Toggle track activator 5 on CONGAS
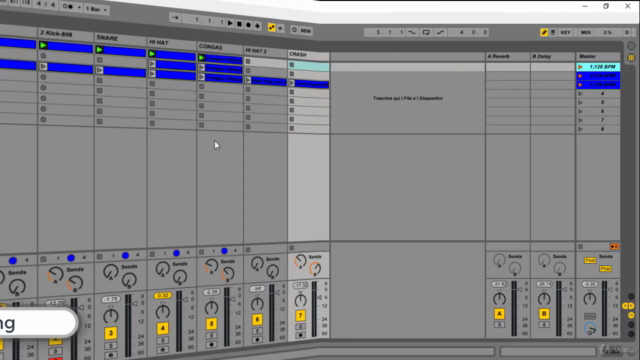The height and width of the screenshot is (360, 640). pos(211,324)
